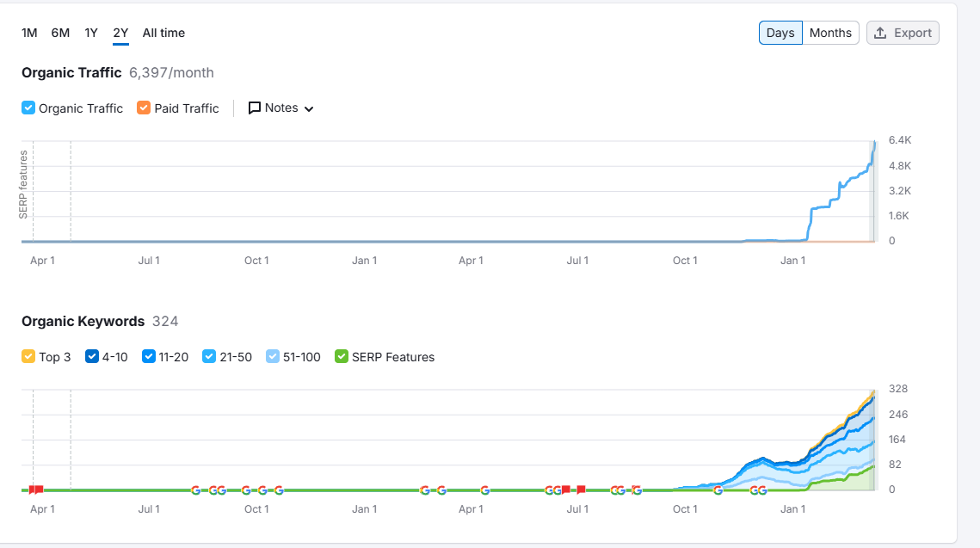The height and width of the screenshot is (548, 980).
Task: Click the peak of the Organic Traffic line
Action: pyautogui.click(x=874, y=142)
